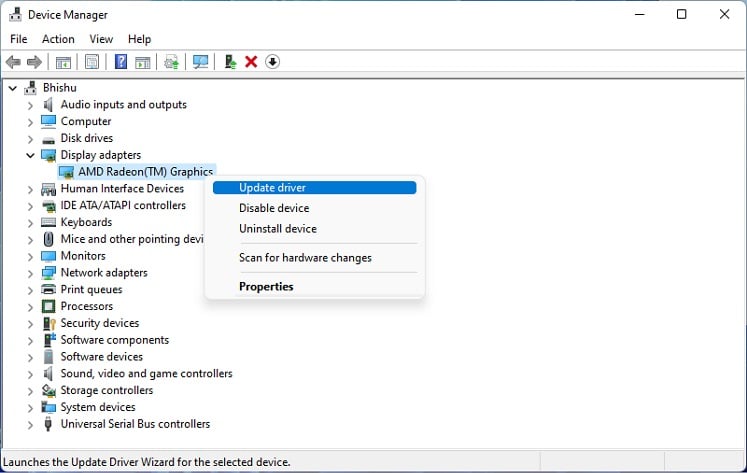Viewport: 747px width, 473px height.
Task: Expand the Network adapters chevron
Action: click(x=30, y=273)
